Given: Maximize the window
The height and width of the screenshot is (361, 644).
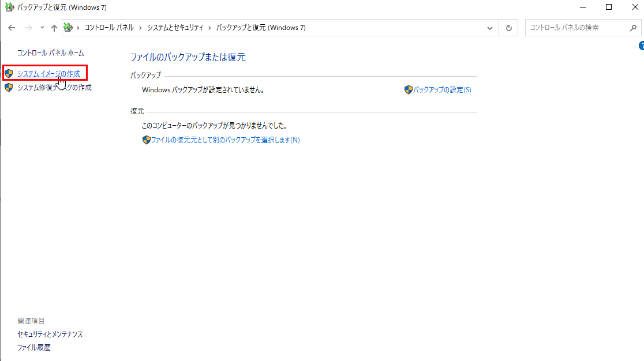Looking at the screenshot, I should click(609, 7).
